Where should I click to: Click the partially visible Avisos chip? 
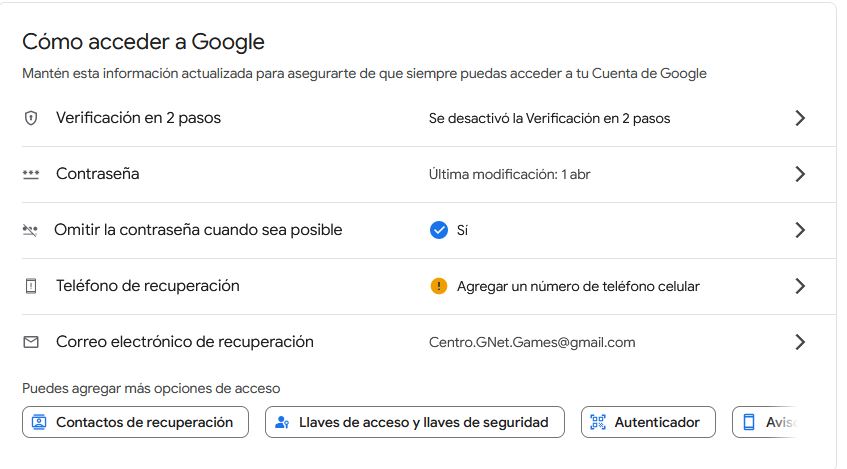tap(768, 422)
